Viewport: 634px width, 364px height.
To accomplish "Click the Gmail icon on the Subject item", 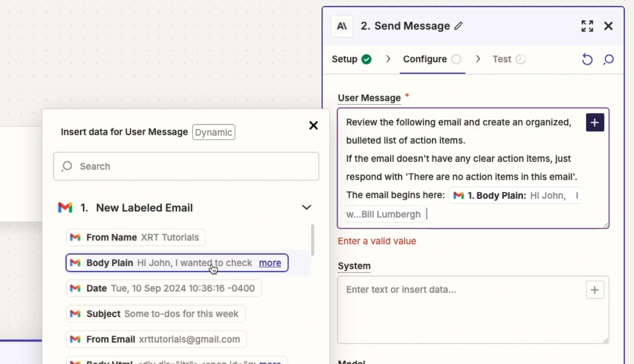I will (x=75, y=314).
